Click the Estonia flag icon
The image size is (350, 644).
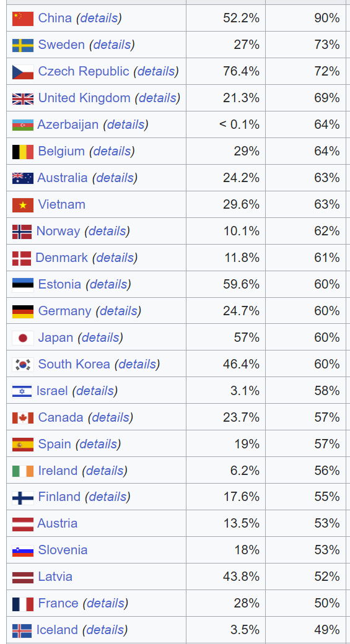pos(22,285)
